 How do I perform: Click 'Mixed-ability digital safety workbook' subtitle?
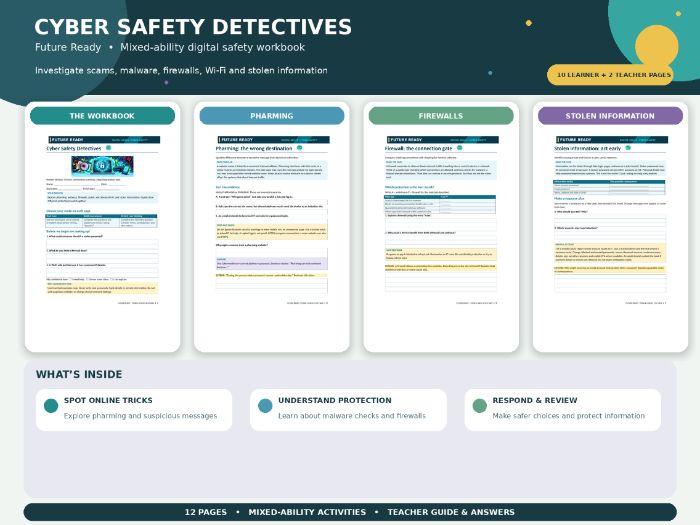point(212,47)
